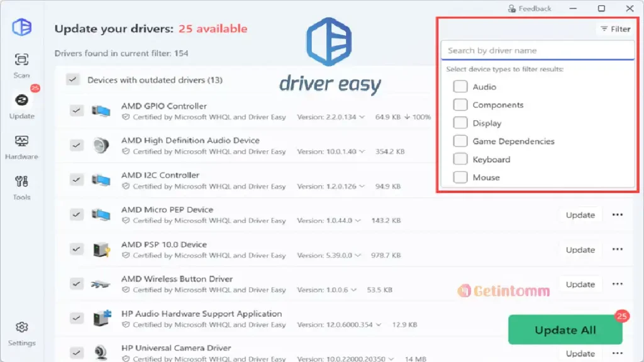Expand version 10.0.1.40 dropdown for AMD Audio

click(x=362, y=151)
